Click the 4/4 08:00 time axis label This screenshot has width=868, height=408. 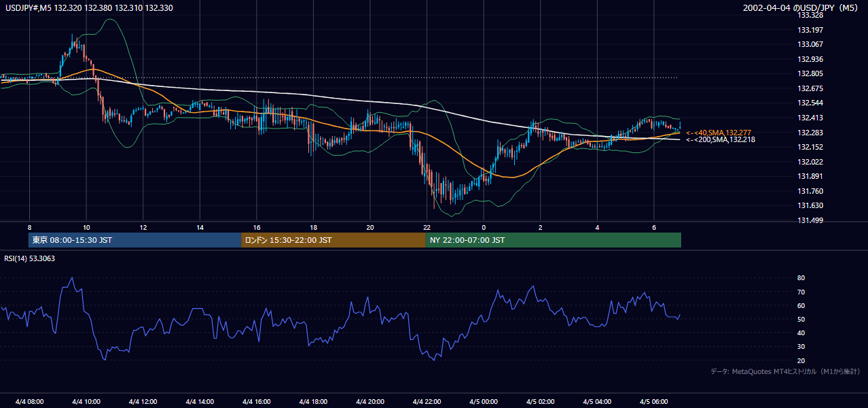(29, 401)
